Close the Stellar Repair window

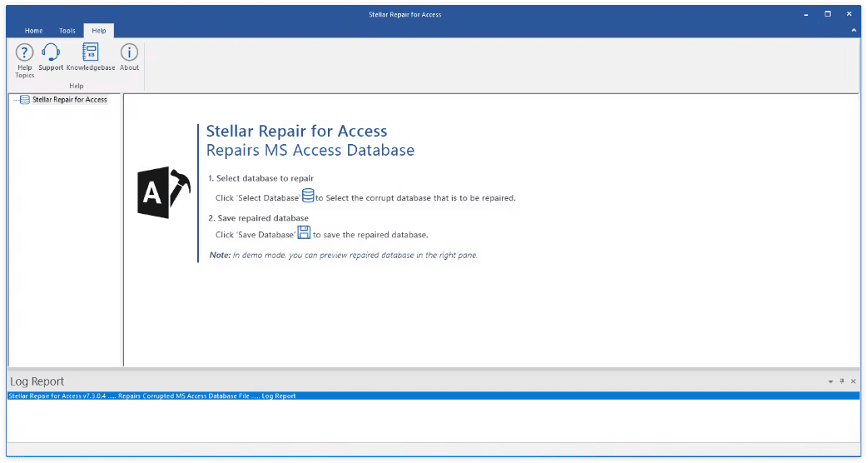(x=849, y=14)
